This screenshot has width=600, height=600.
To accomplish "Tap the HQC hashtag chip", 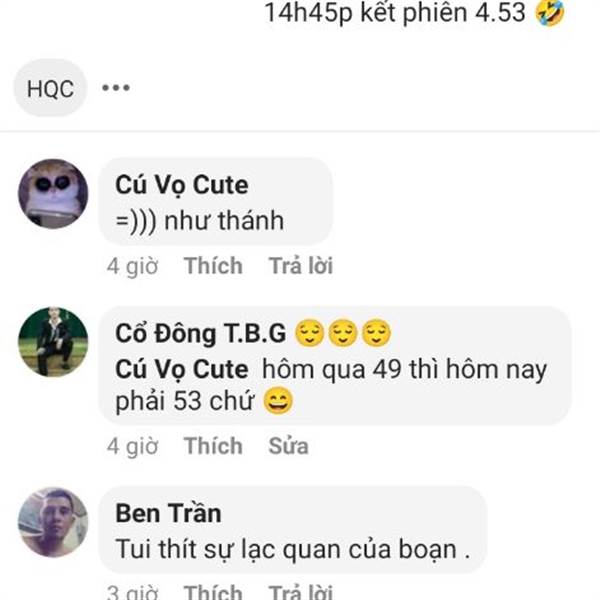I will (x=50, y=88).
